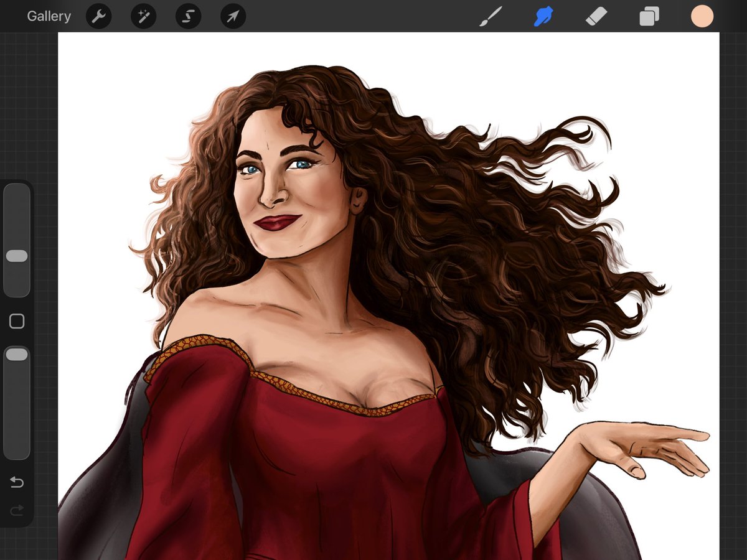The width and height of the screenshot is (747, 560).
Task: Open the Adjustments magic wand menu
Action: coord(143,16)
